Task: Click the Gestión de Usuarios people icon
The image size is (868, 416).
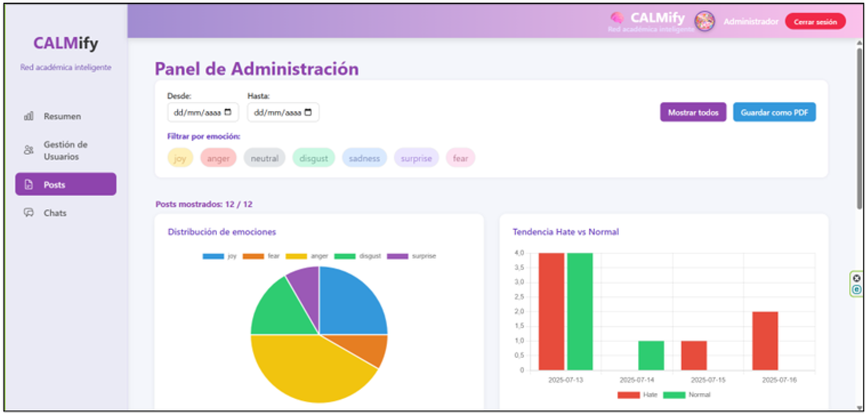Action: [x=29, y=150]
